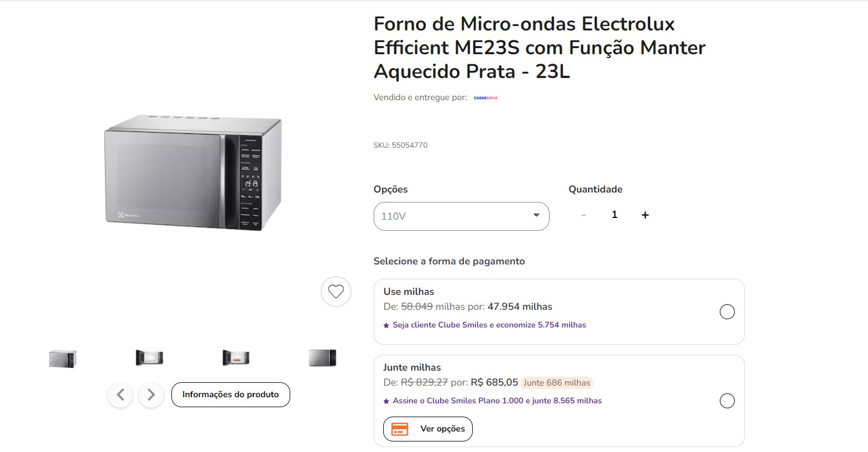The width and height of the screenshot is (868, 452).
Task: Select fourth thumbnail showing microwave front
Action: 322,358
